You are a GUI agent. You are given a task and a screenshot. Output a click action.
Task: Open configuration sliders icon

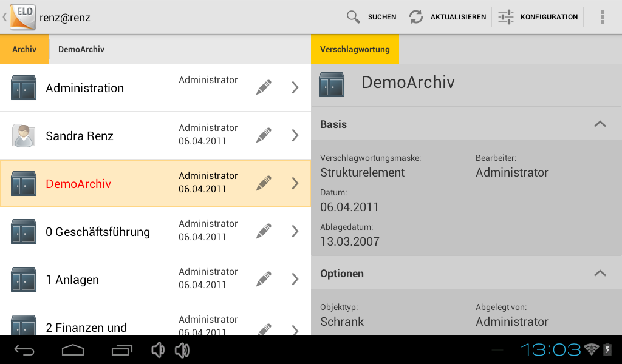(x=506, y=17)
